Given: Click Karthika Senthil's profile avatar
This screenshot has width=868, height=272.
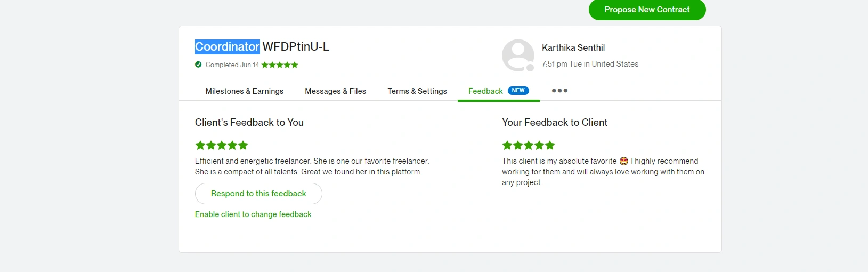Looking at the screenshot, I should pyautogui.click(x=517, y=54).
